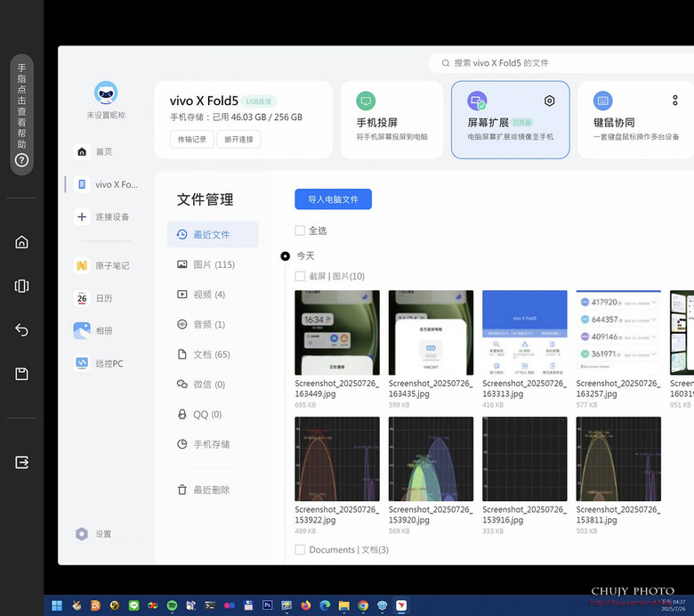
Task: Open the 手机投屏 phone mirroring card
Action: click(x=391, y=119)
